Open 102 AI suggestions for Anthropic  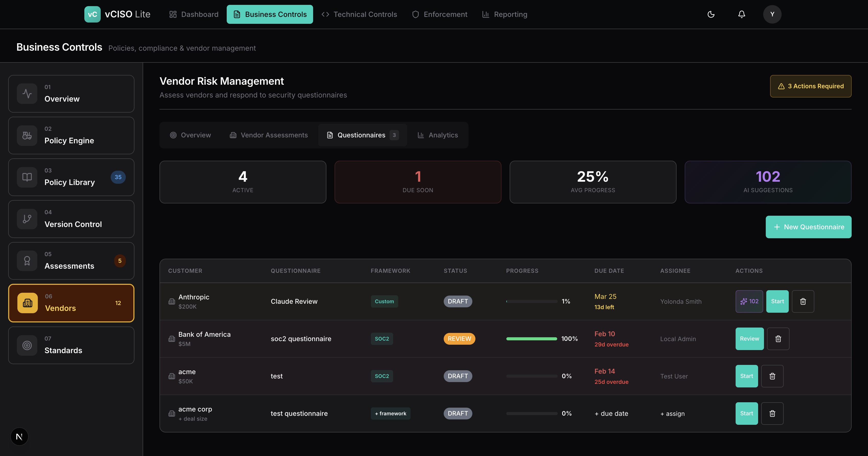tap(749, 301)
